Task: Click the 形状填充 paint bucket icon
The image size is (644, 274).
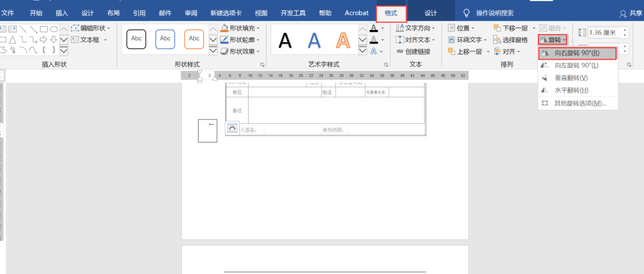Action: (224, 28)
